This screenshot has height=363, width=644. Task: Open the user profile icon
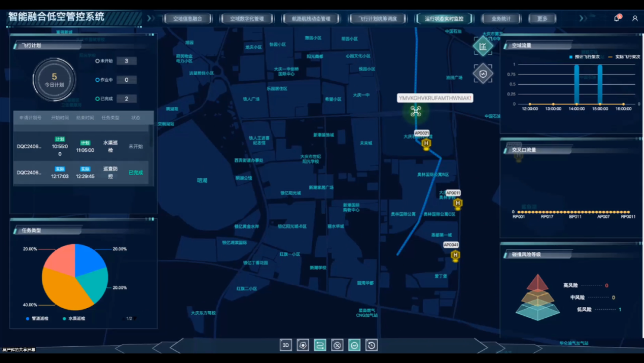coord(634,19)
